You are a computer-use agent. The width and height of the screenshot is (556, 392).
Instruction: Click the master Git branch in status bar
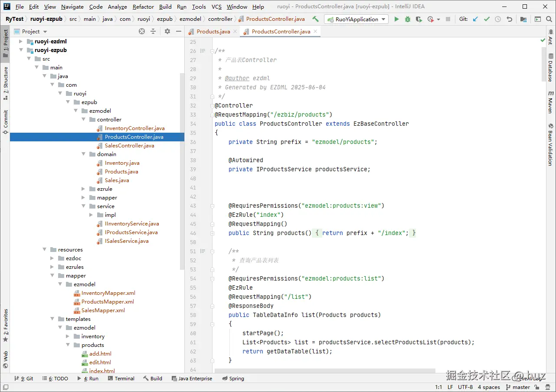tap(521, 387)
